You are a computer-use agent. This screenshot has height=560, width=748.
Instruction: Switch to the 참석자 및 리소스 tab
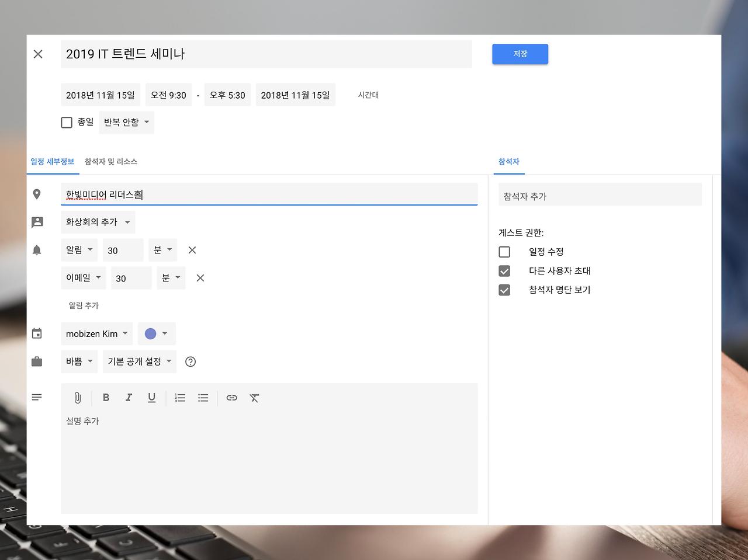click(111, 162)
